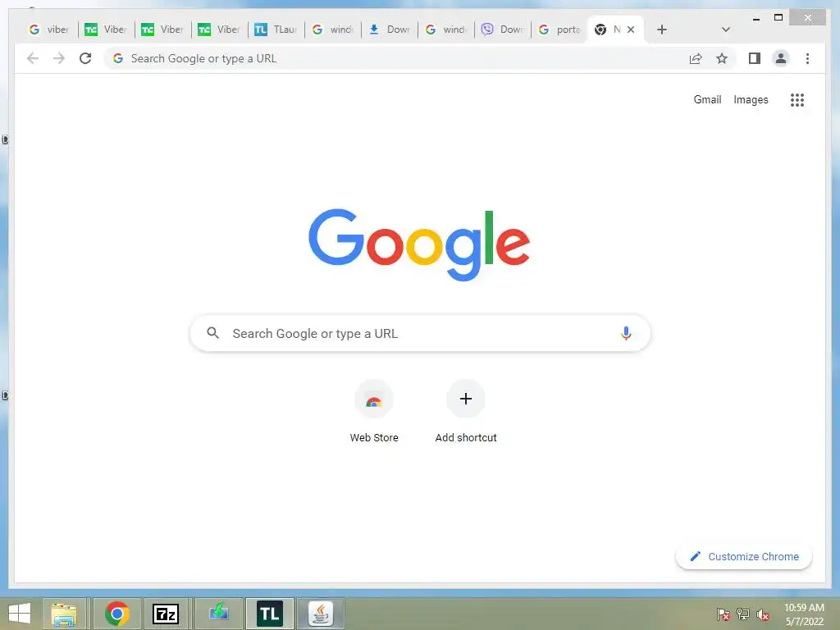This screenshot has width=840, height=630.
Task: Open File Explorer from the taskbar
Action: pyautogui.click(x=64, y=614)
